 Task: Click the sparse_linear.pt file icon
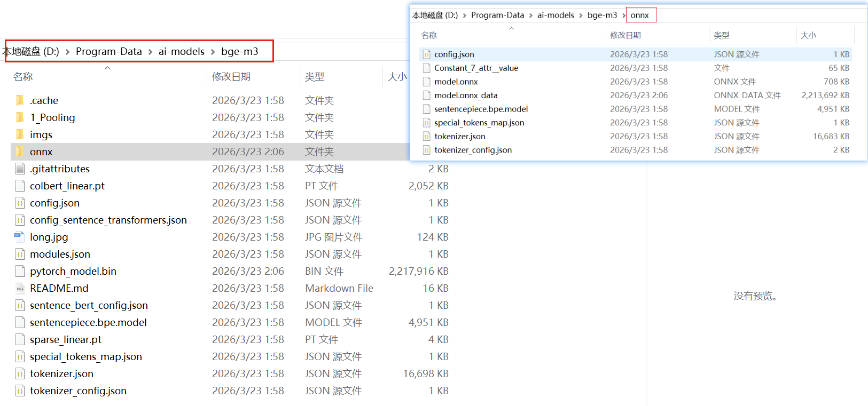click(20, 339)
